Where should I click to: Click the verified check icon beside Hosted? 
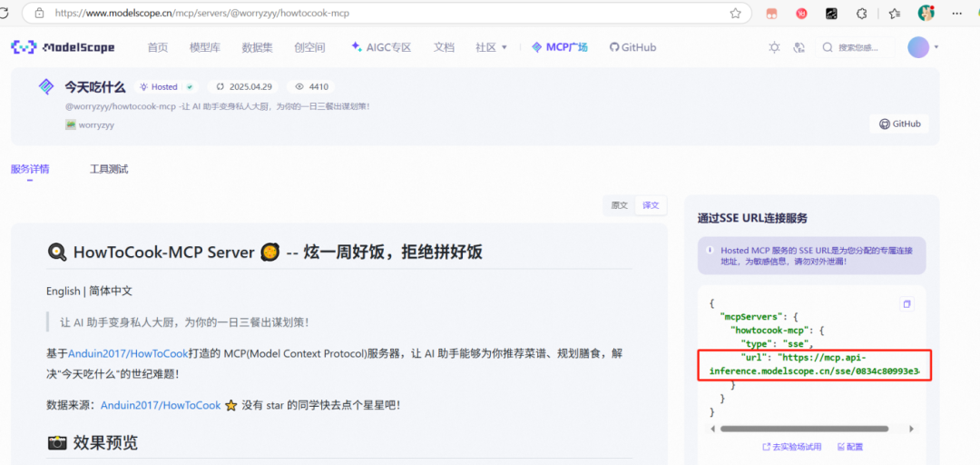(190, 87)
